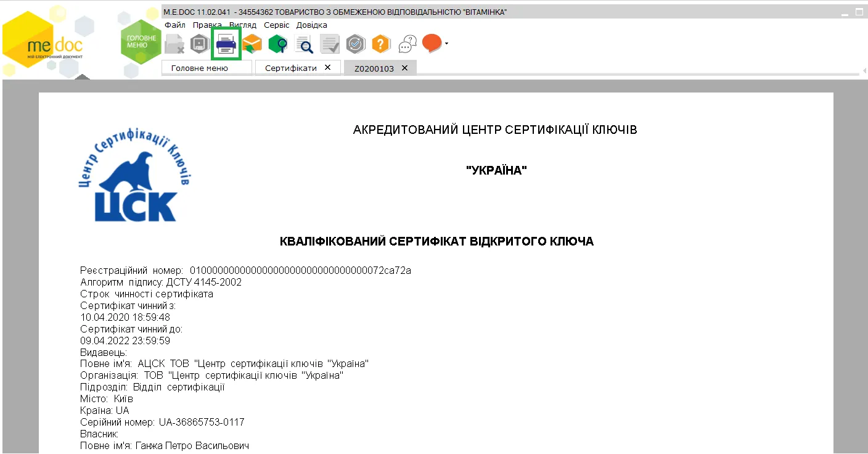Image resolution: width=868 pixels, height=454 pixels.
Task: Click the Організація: ТОВ line
Action: coord(211,376)
